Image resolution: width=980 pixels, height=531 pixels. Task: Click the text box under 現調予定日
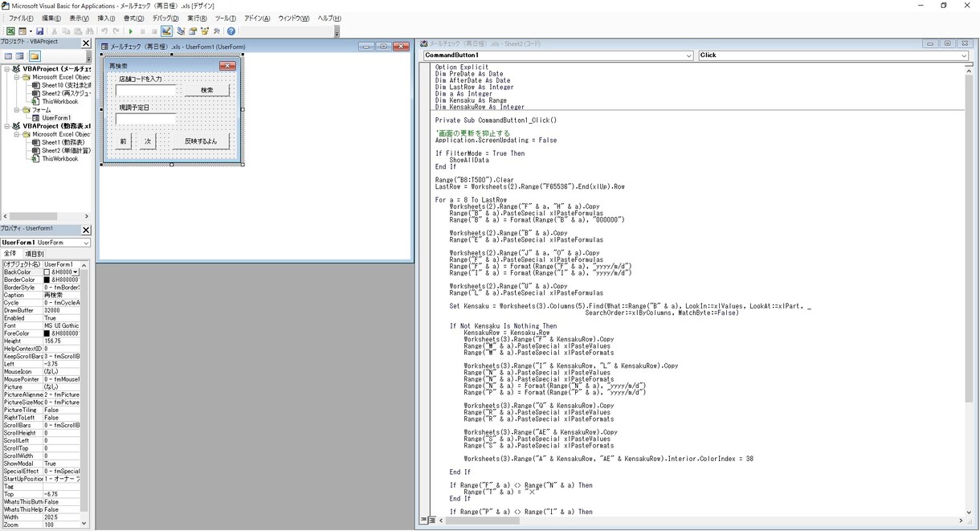coord(145,119)
